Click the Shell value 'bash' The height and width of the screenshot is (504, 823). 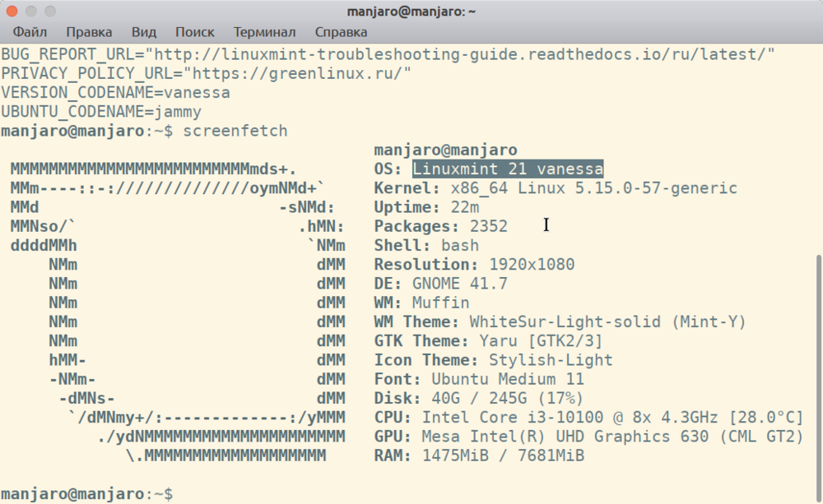click(x=460, y=246)
